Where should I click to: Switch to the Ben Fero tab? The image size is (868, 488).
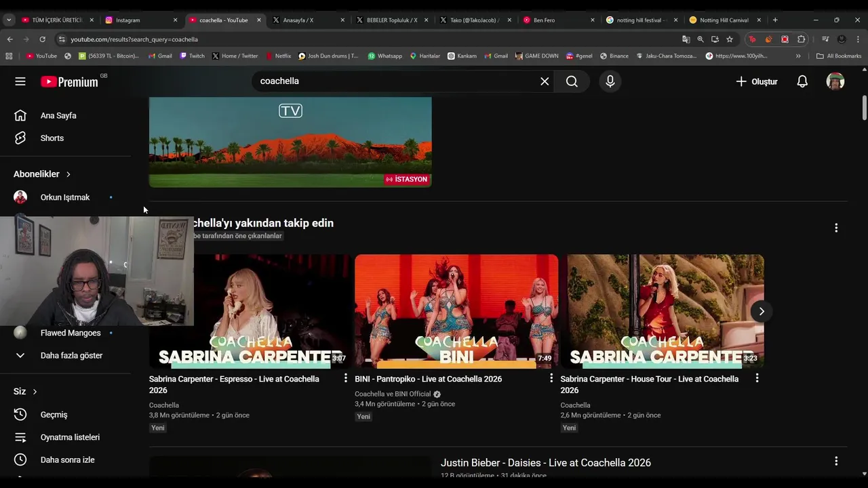point(559,20)
